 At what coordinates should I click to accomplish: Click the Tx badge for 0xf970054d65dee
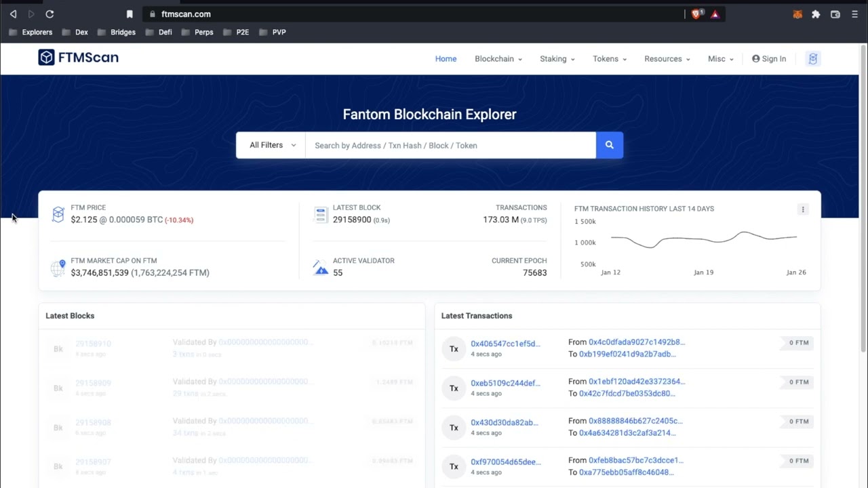coord(454,466)
